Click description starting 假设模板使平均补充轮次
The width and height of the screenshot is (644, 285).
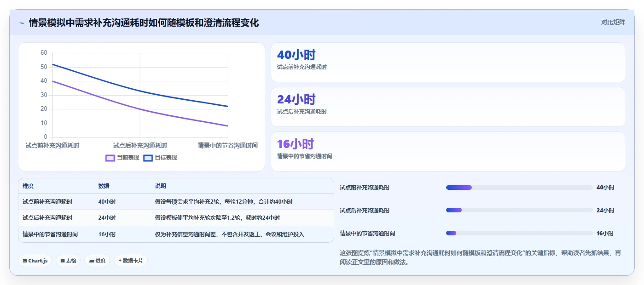coord(217,218)
